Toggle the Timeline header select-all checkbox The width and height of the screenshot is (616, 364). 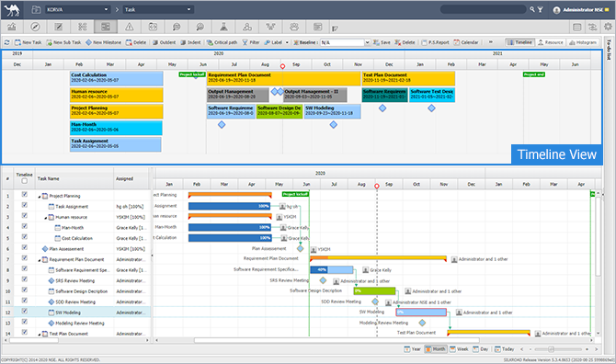coord(24,181)
